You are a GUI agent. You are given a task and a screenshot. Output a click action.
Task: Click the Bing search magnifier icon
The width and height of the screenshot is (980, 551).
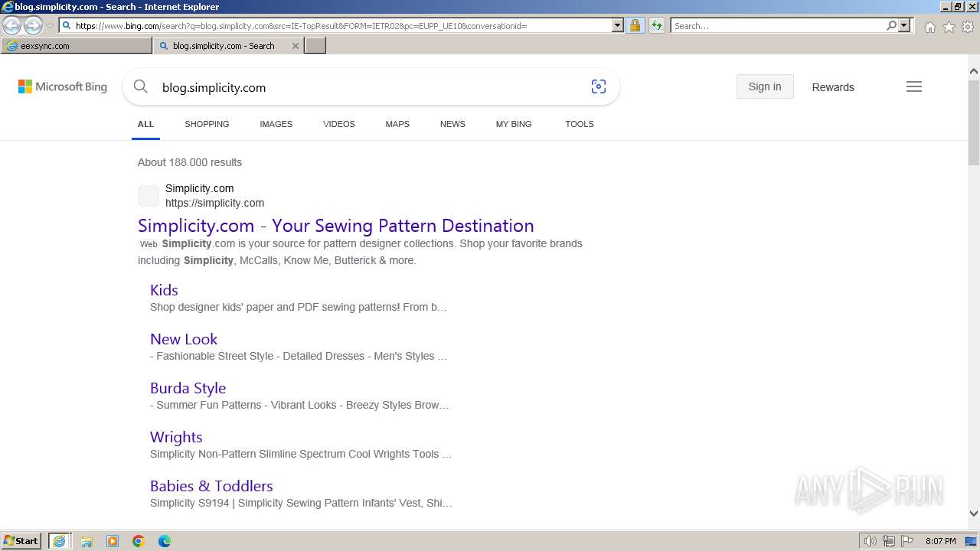140,86
